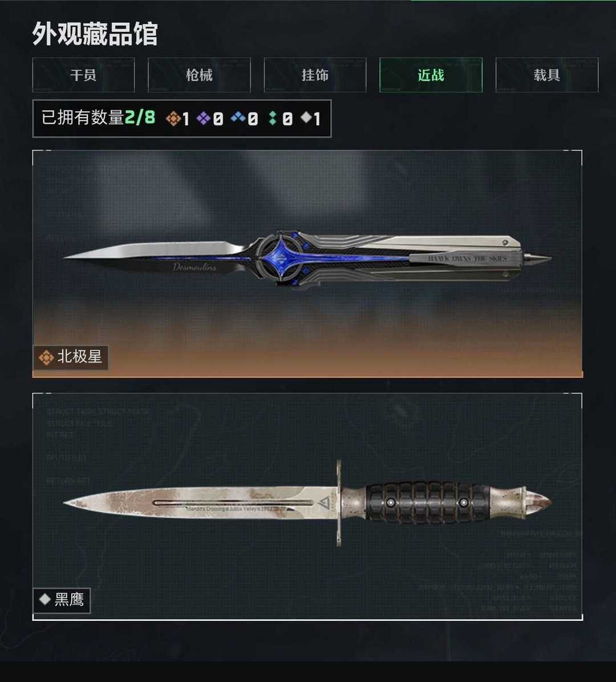This screenshot has height=682, width=616.
Task: Click the orange icon beside 北极星 label
Action: coord(46,357)
